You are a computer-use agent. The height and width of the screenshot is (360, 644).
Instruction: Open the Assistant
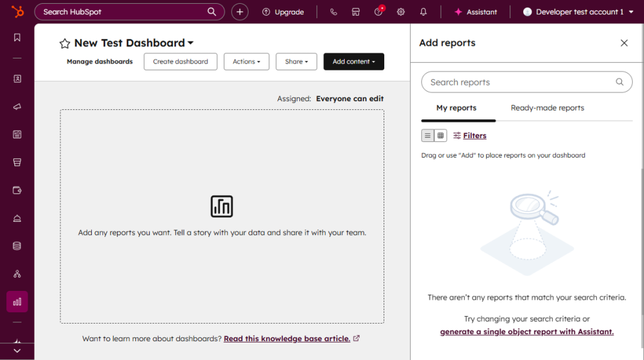[x=475, y=12]
